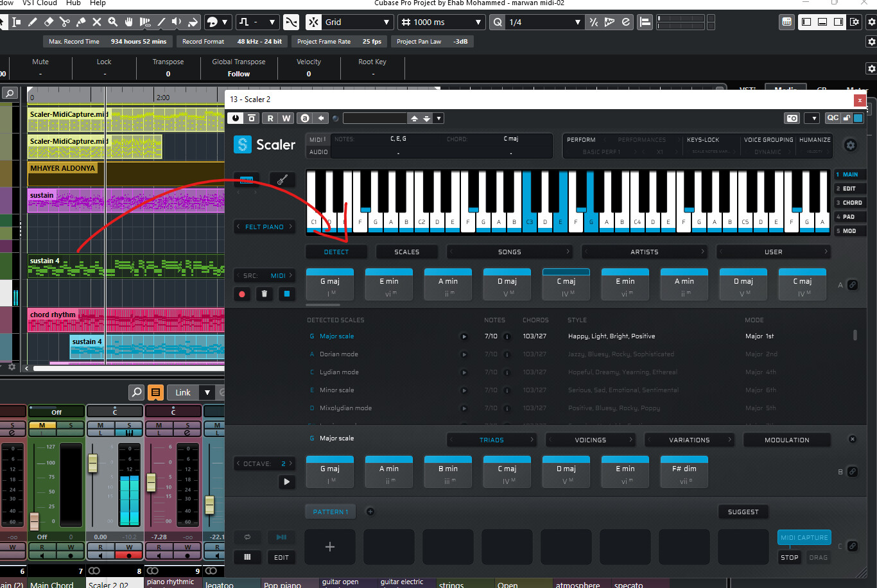
Task: Open the mixer Link dropdown arrow
Action: (207, 392)
